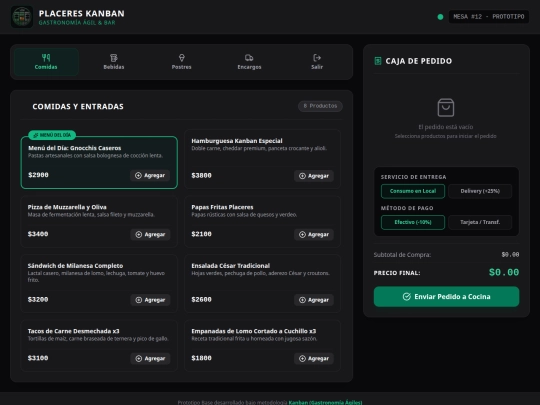Click the $3400 price of Pizza
540x405 pixels.
38,234
